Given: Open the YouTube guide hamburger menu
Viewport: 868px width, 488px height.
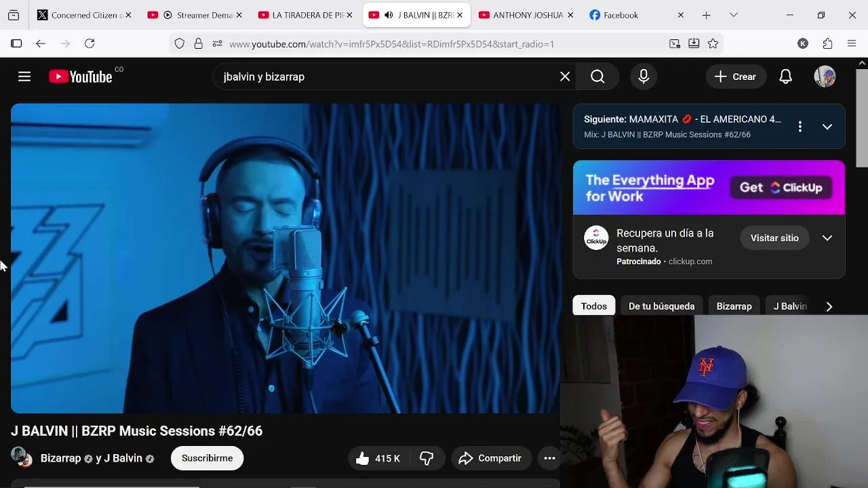Looking at the screenshot, I should (24, 77).
